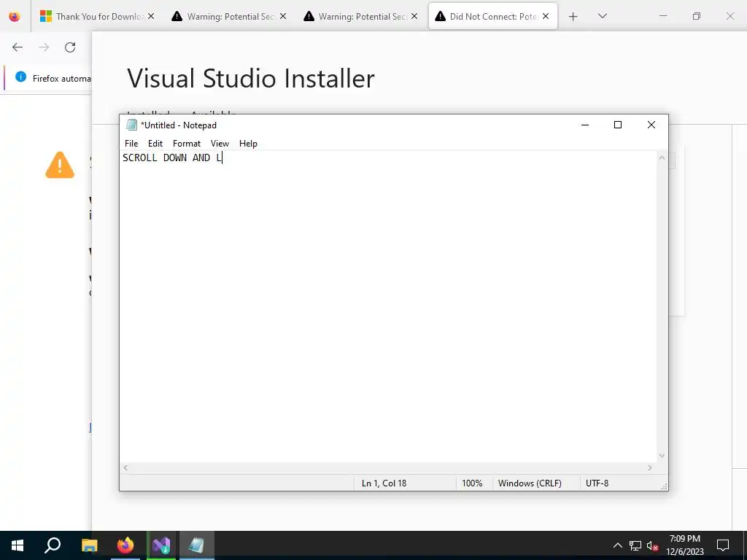Click Notepad horizontal scrollbar right arrow
The image size is (747, 560).
tap(650, 467)
